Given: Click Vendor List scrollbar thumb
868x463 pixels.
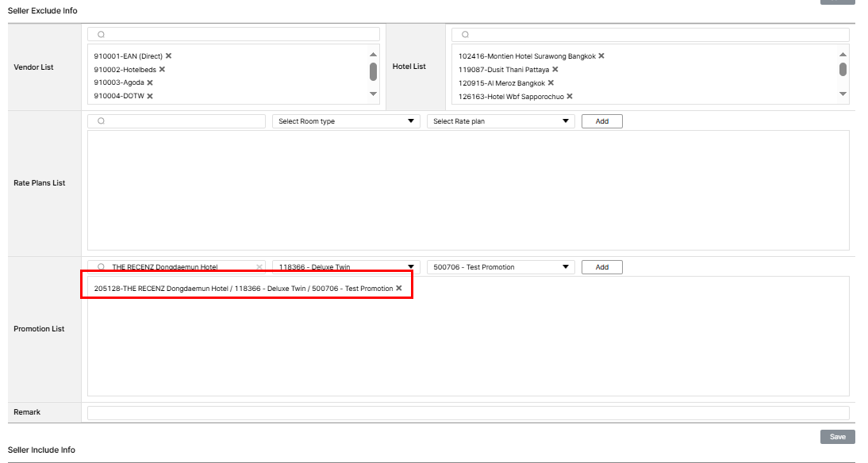Looking at the screenshot, I should point(373,71).
